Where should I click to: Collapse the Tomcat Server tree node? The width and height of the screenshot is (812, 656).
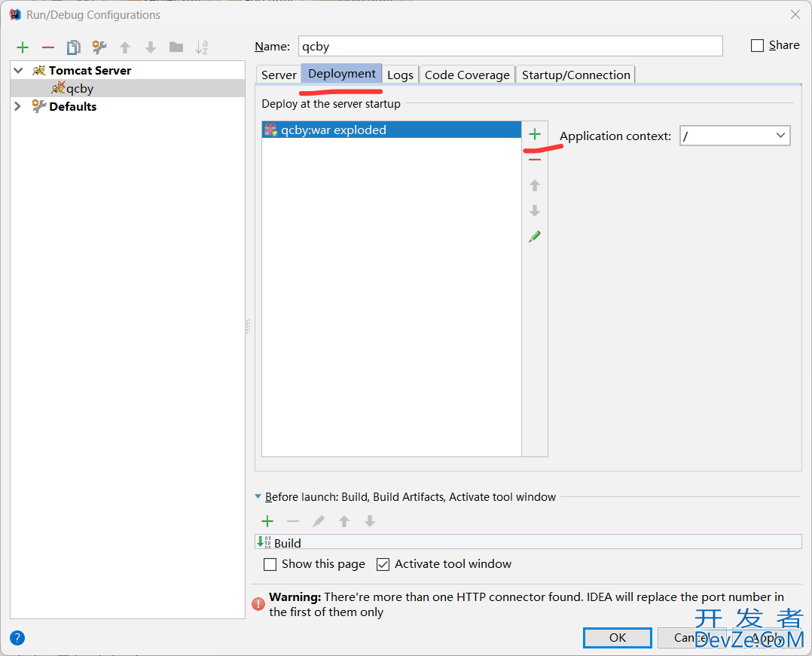(x=19, y=70)
